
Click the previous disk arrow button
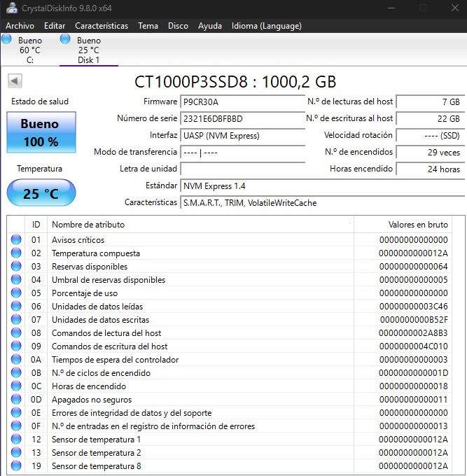point(15,80)
